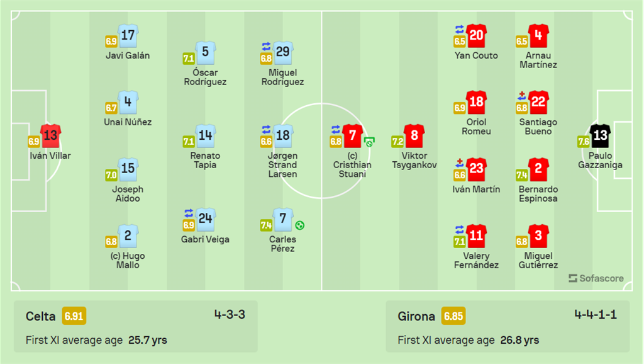Viewport: 644px width, 364px height.
Task: Open Bernardo Espinosa's player name link
Action: tap(538, 194)
